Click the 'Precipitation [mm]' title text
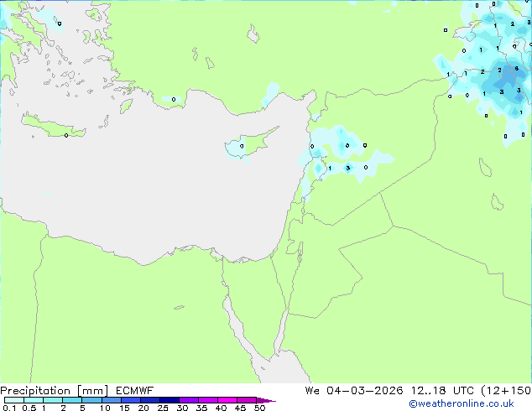Viewport: 532px width, 411px height. point(55,391)
